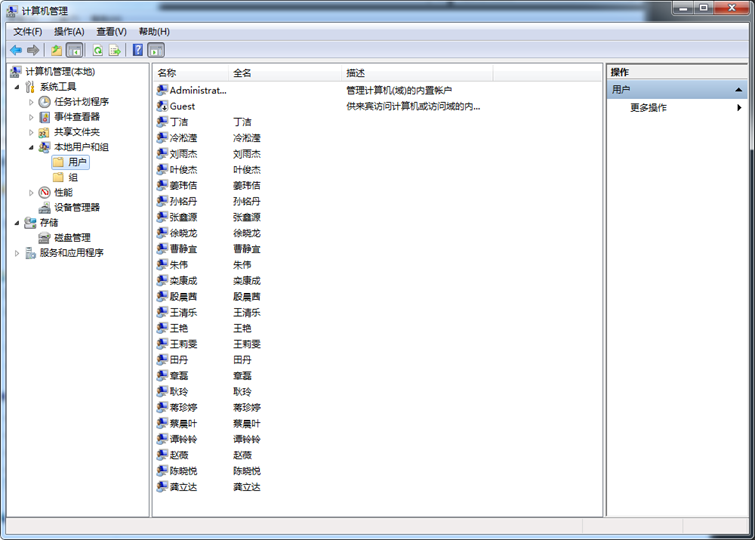Image resolution: width=755 pixels, height=540 pixels.
Task: Click the Export list toolbar icon
Action: [115, 50]
